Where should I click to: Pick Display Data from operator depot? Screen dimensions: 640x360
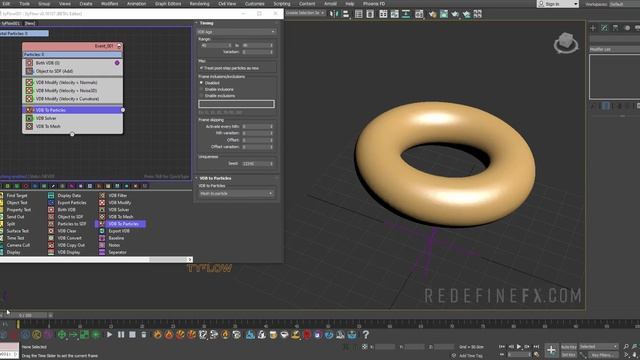click(x=65, y=196)
